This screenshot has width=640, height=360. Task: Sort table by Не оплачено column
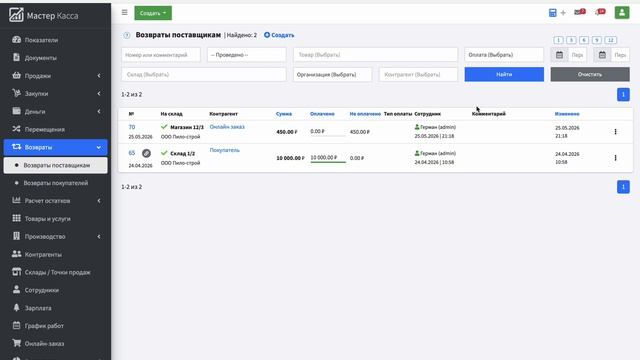click(x=365, y=114)
